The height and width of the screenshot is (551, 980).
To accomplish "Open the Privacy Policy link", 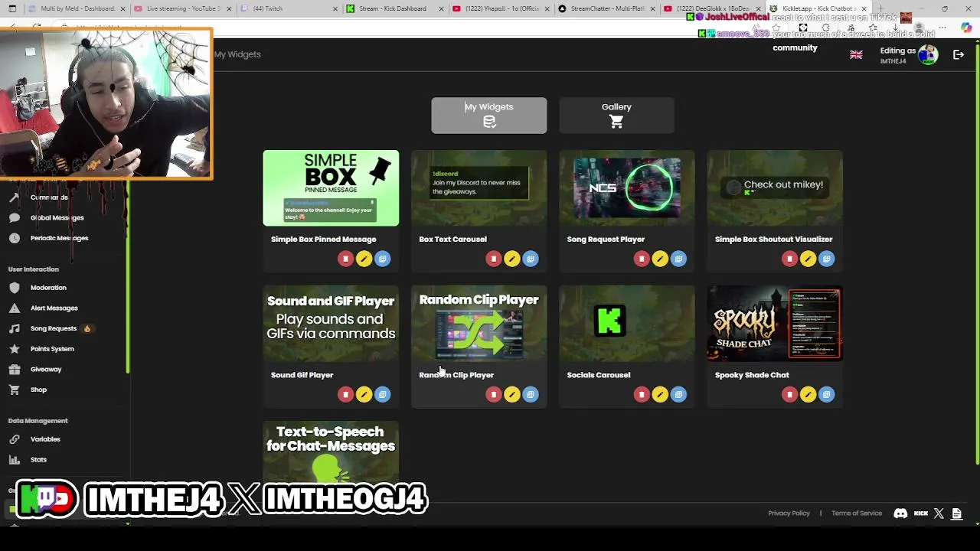I will [789, 514].
